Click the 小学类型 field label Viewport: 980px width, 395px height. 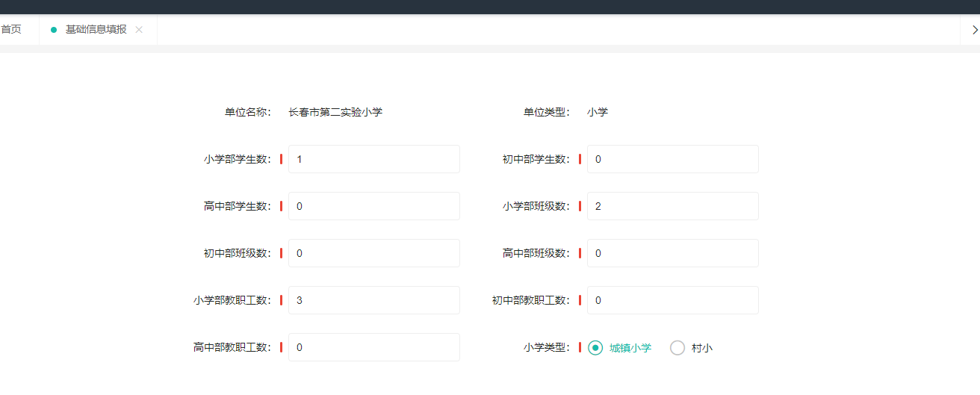547,347
